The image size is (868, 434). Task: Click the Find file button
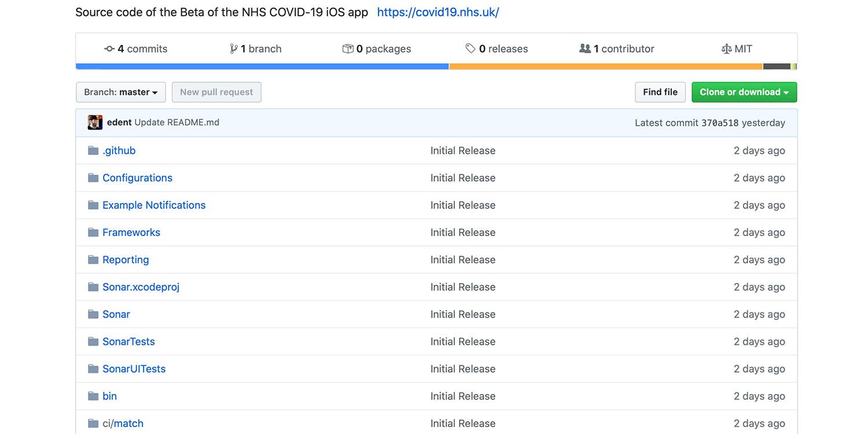click(x=660, y=92)
